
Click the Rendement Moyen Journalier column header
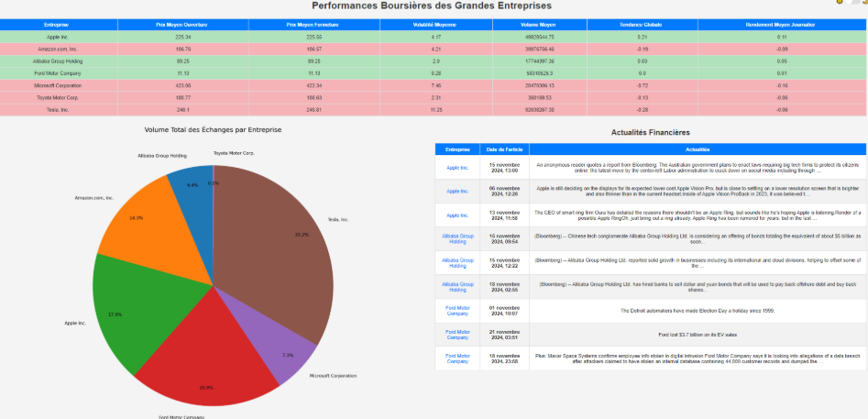point(783,25)
